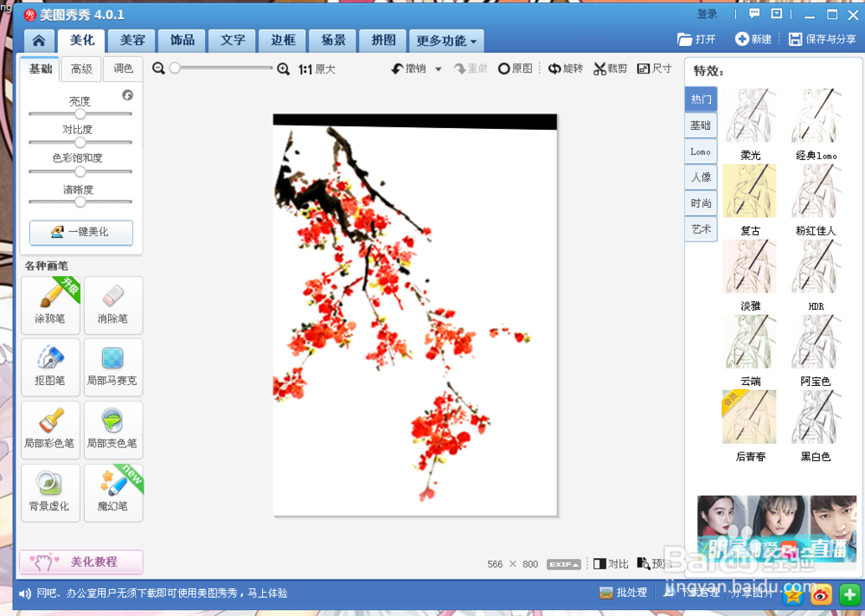Viewport: 865px width, 616px height.
Task: Select the 魔幻笔 magic pen tool
Action: point(113,493)
